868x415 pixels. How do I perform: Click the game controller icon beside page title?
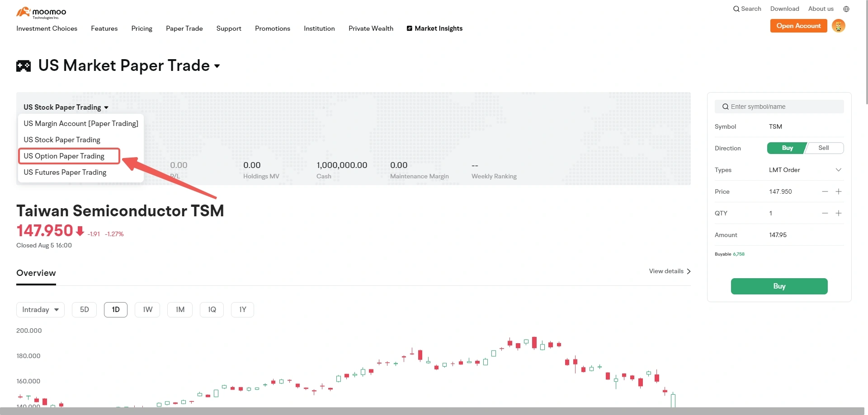pos(24,66)
